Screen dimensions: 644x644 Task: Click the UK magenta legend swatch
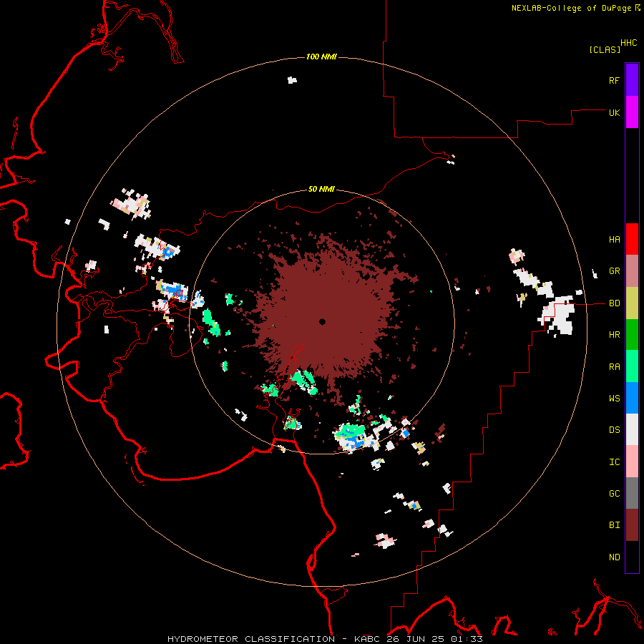(632, 112)
